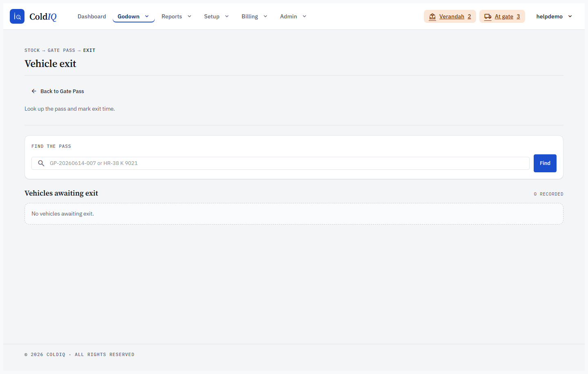Click the Look up the pass instruction text
Screen dimensions: 588x374
(69, 109)
